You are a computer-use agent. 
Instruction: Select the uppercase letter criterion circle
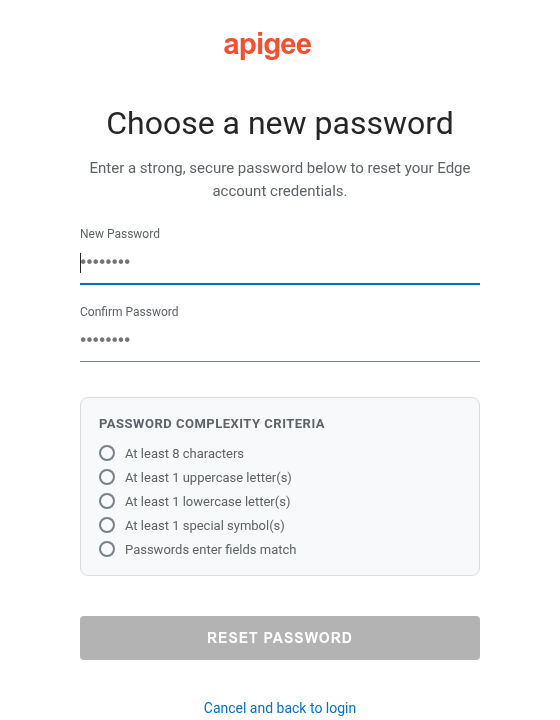(107, 477)
